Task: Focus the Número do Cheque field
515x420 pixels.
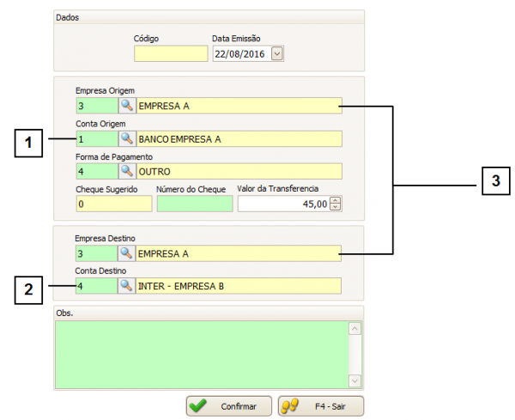Action: pyautogui.click(x=194, y=204)
